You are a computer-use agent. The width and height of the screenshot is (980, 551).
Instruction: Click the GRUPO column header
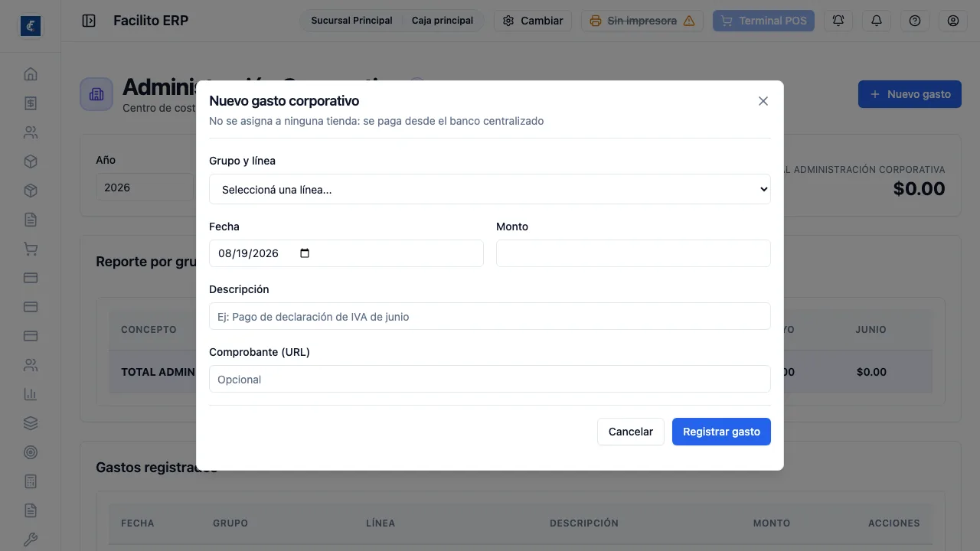coord(230,523)
